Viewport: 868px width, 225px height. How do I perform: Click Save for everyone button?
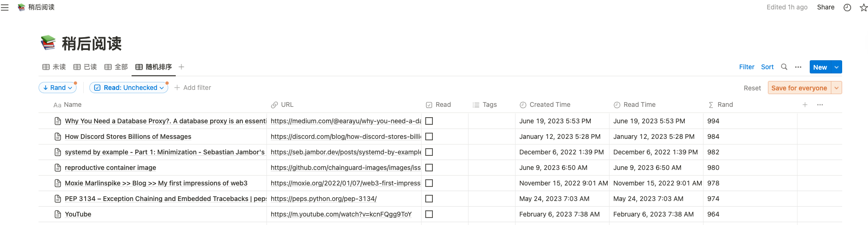799,88
